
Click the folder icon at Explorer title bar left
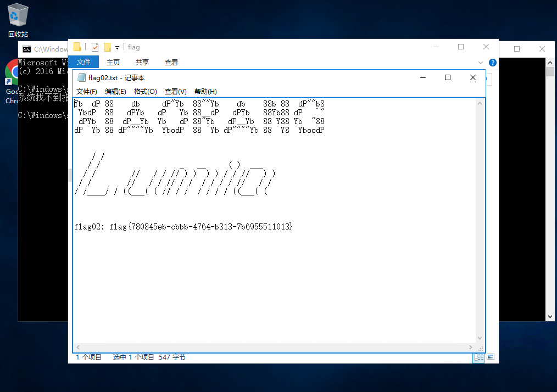[x=77, y=47]
